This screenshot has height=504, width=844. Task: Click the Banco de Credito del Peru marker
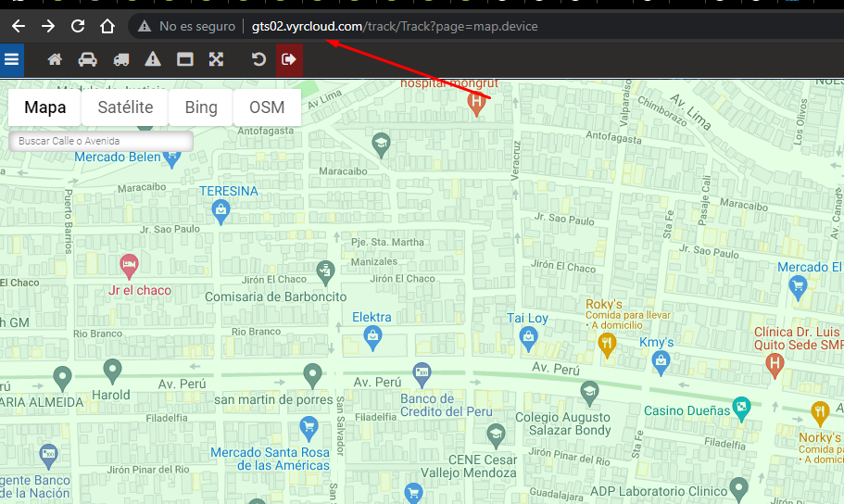point(422,372)
